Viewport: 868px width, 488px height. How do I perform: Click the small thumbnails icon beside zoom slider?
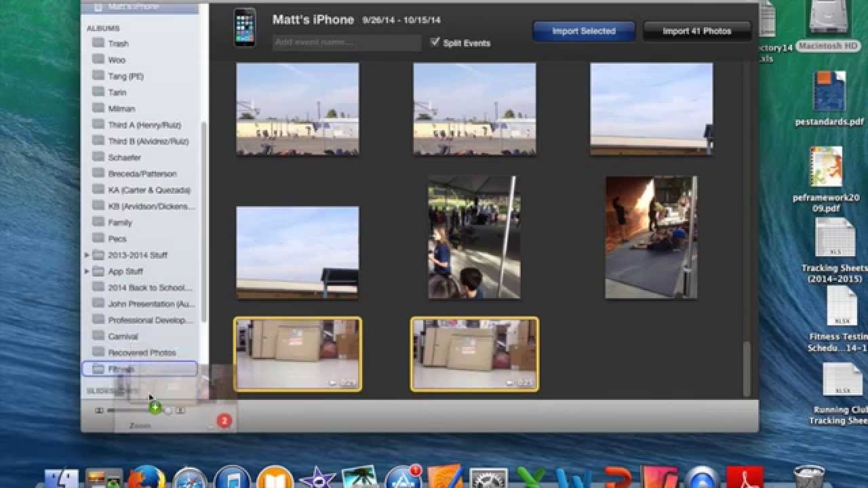click(99, 411)
